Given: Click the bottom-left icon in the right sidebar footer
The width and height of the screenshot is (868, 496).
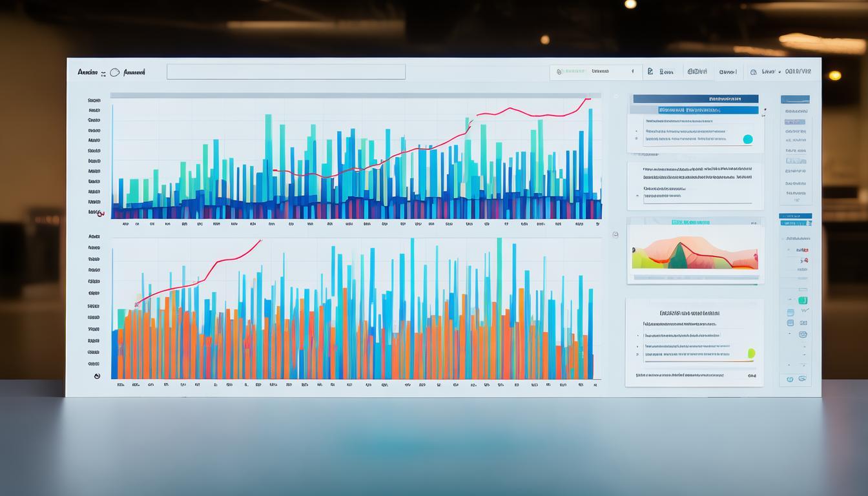Looking at the screenshot, I should click(x=790, y=379).
